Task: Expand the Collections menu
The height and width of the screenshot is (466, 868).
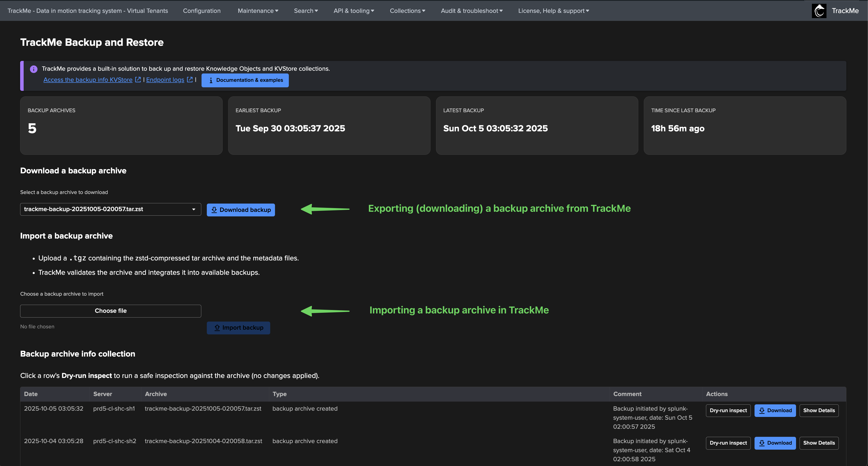Action: click(x=407, y=11)
